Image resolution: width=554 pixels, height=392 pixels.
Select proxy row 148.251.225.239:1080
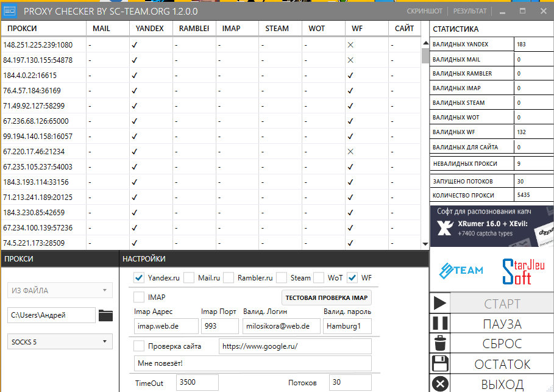tap(211, 45)
